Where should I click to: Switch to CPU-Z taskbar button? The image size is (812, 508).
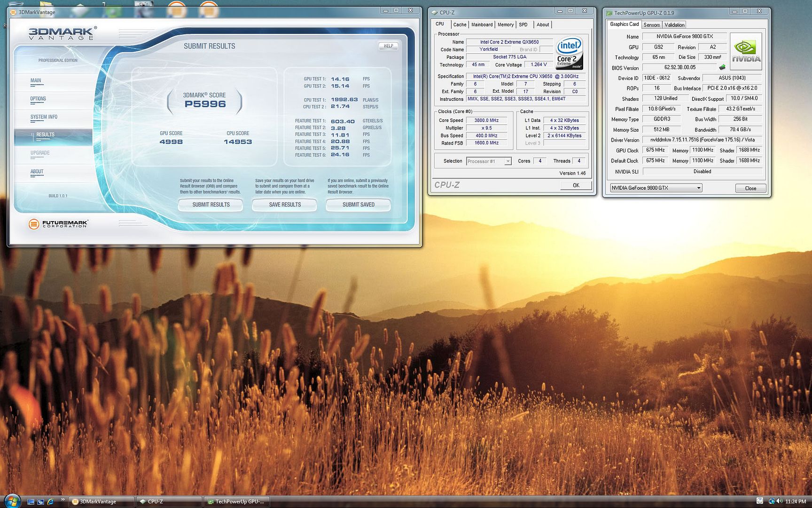[169, 501]
